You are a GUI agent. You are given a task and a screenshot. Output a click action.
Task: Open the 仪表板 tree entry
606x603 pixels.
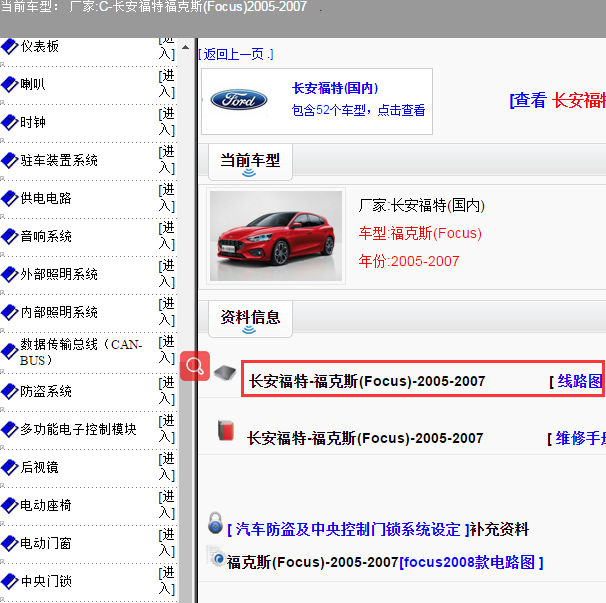[x=39, y=46]
